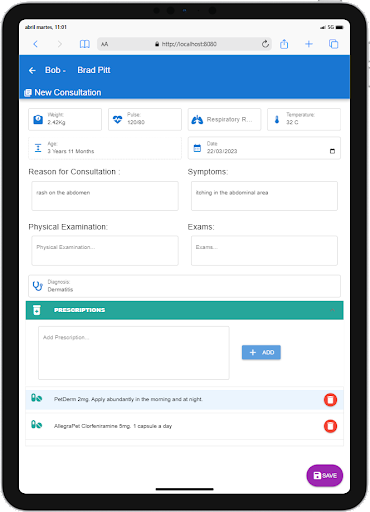
Task: Click the Physical Examination label
Action: coord(68,227)
